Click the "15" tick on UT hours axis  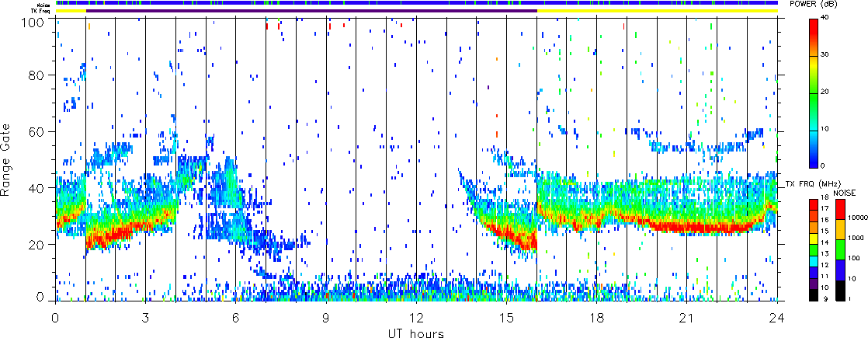tap(506, 318)
